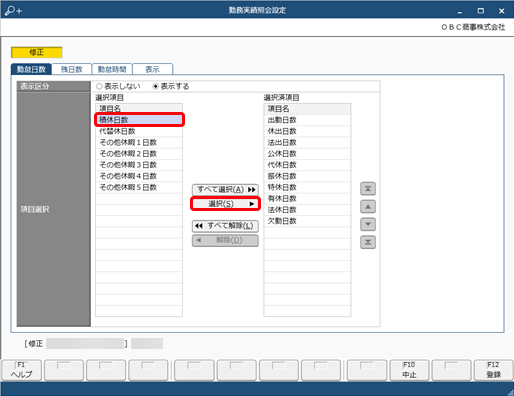Click the F1 ヘルプ function key button
514x396 pixels.
[x=22, y=370]
